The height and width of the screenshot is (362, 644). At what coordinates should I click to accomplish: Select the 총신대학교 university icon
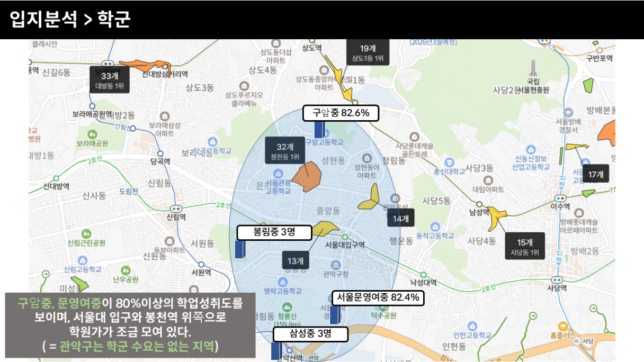449,162
